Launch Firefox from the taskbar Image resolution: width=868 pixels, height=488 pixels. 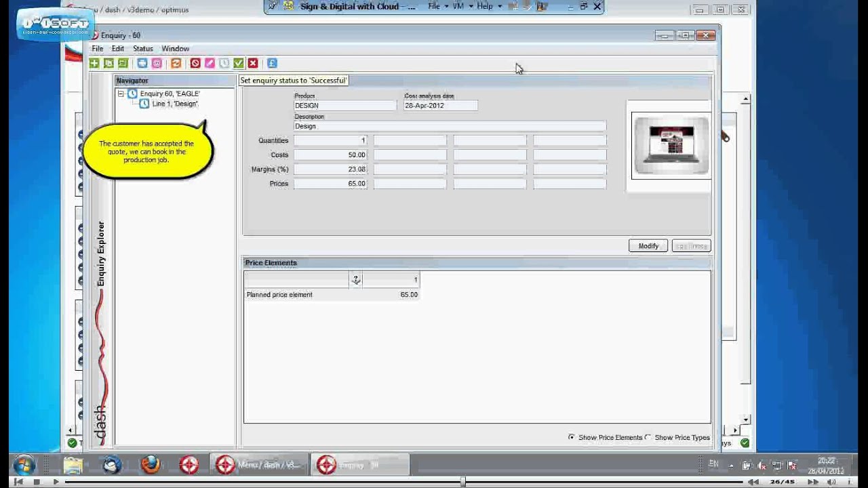tap(151, 465)
